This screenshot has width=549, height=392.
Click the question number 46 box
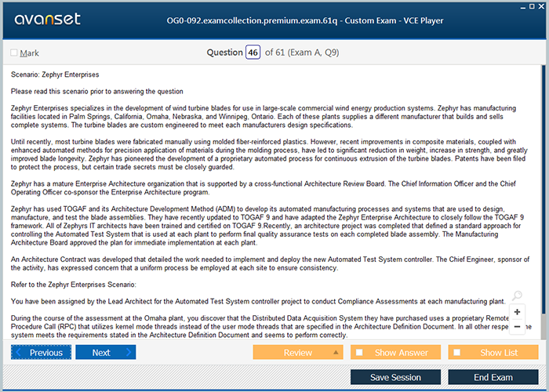[x=253, y=53]
